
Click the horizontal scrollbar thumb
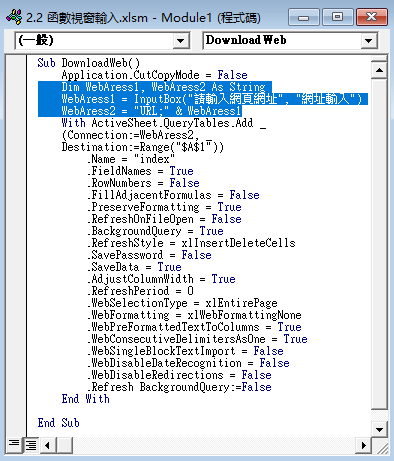pyautogui.click(x=64, y=445)
